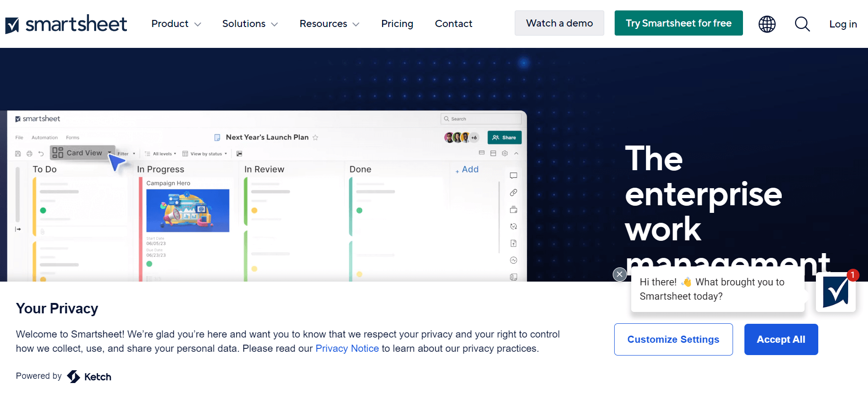Image resolution: width=868 pixels, height=393 pixels.
Task: Click the Card View selector in preview
Action: 82,153
